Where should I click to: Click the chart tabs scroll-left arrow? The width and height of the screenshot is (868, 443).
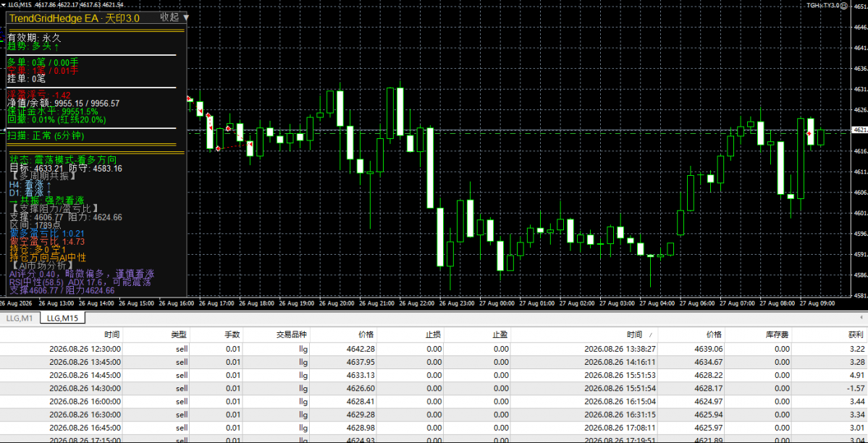(x=861, y=317)
